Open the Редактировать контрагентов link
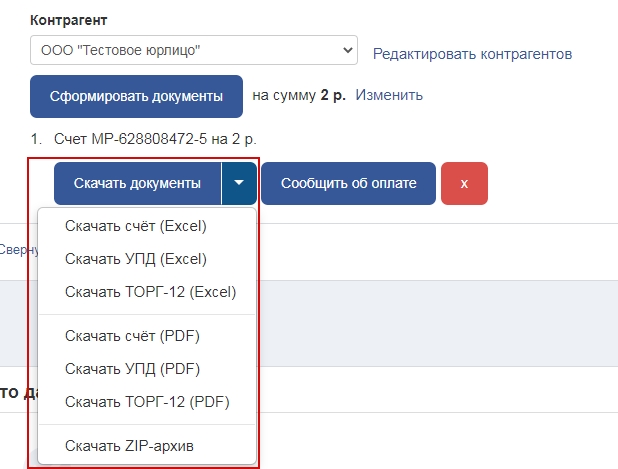This screenshot has width=618, height=469. tap(472, 54)
